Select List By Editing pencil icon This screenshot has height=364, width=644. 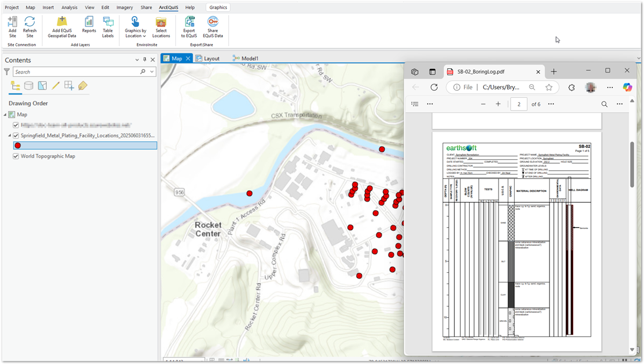pos(55,86)
